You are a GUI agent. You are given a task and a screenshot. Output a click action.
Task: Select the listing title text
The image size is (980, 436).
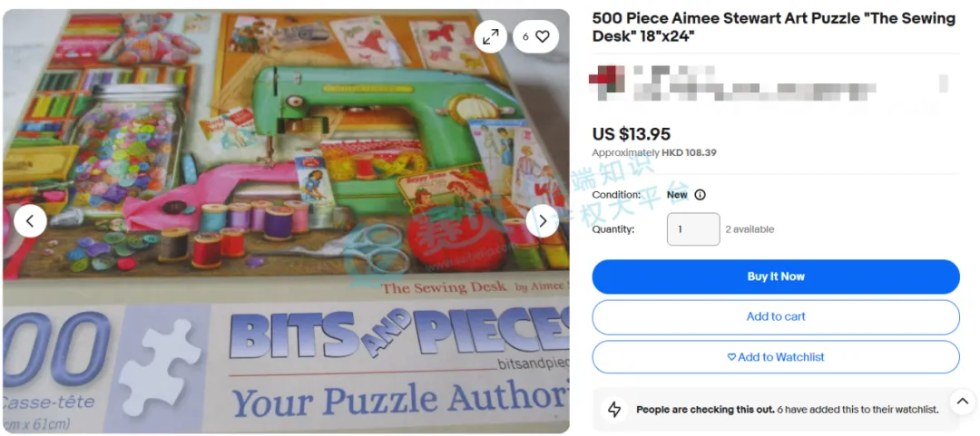(x=774, y=27)
